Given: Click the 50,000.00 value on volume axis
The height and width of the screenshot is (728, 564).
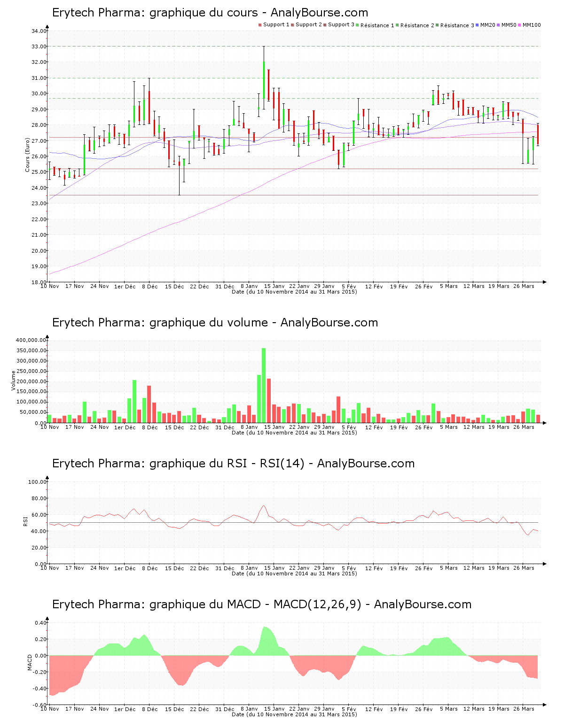Looking at the screenshot, I should pos(32,412).
